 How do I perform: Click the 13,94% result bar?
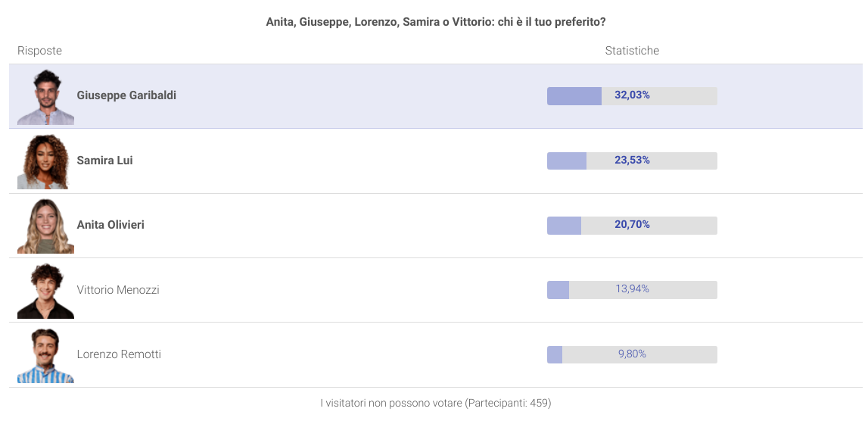click(632, 290)
